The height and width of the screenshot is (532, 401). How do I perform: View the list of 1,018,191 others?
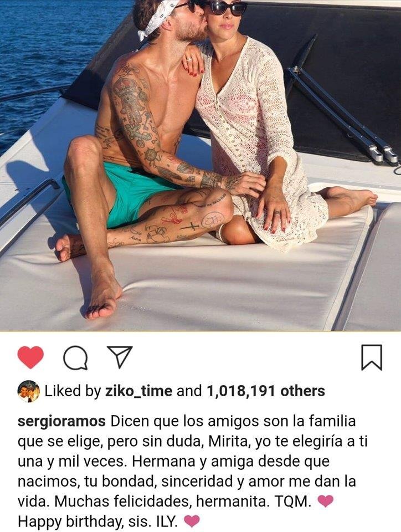coord(265,391)
